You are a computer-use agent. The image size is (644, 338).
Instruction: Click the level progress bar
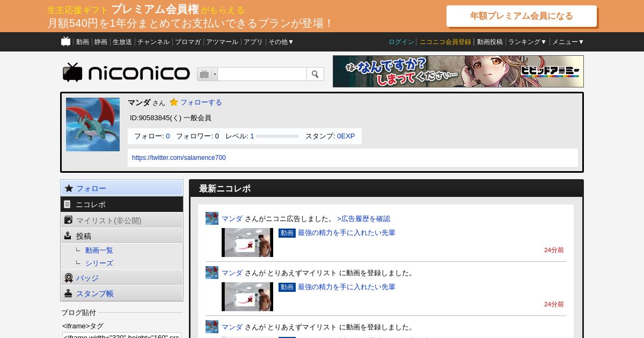pyautogui.click(x=277, y=136)
